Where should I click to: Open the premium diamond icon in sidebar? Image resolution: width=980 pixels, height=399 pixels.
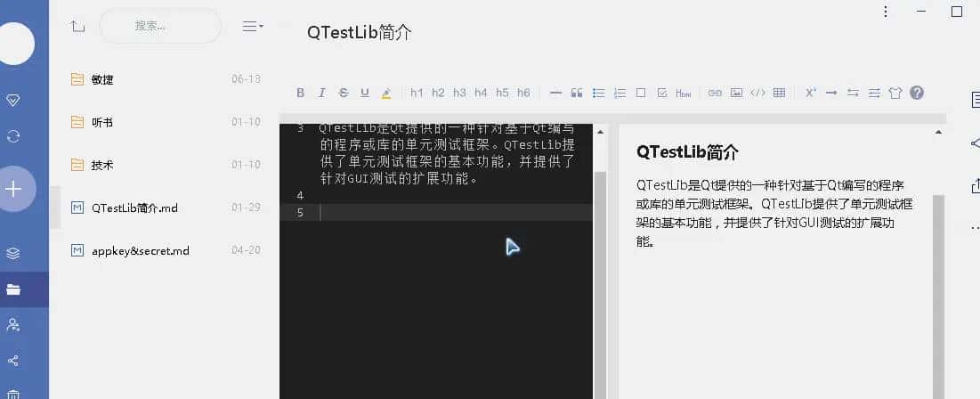coord(13,100)
